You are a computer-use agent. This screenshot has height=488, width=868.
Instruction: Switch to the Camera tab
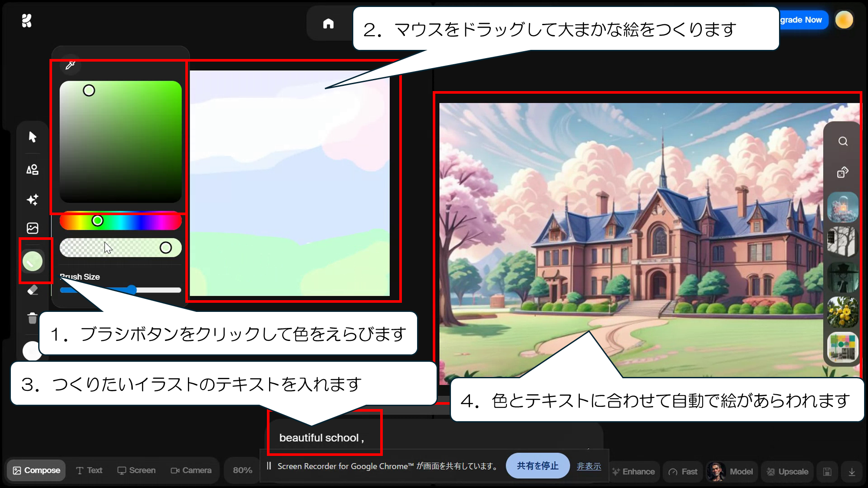[191, 470]
